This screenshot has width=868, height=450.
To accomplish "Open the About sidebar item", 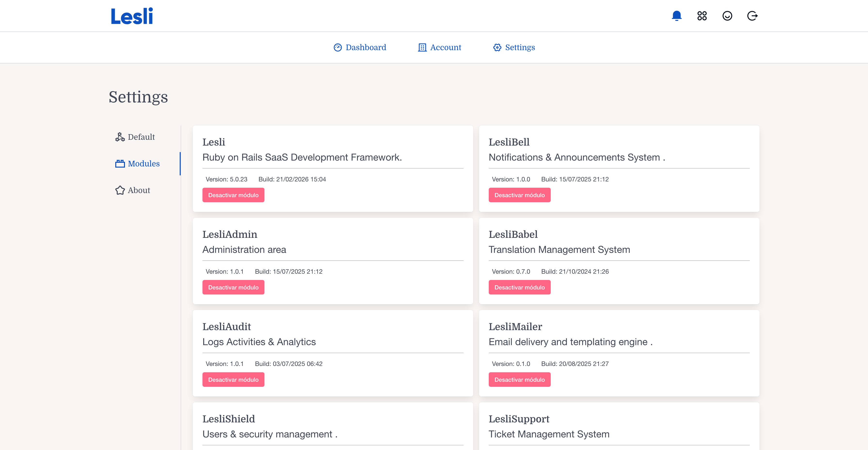I will point(139,190).
